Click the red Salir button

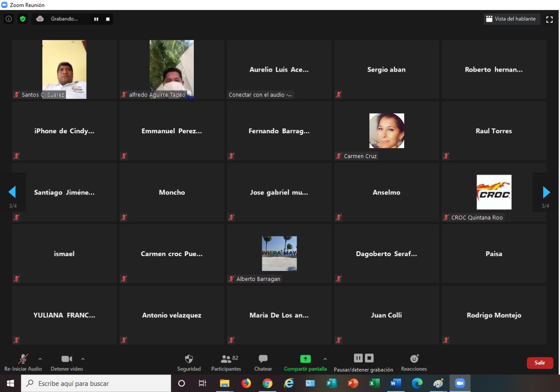pos(539,363)
